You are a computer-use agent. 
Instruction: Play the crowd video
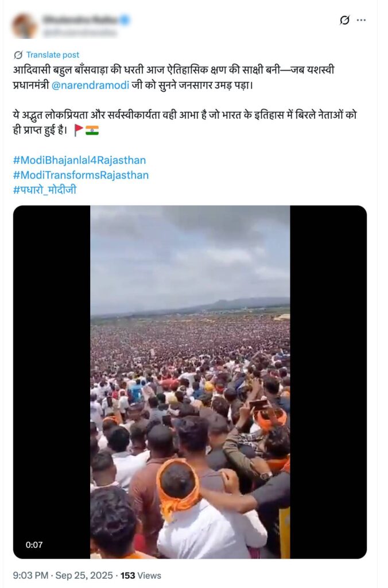(190, 382)
